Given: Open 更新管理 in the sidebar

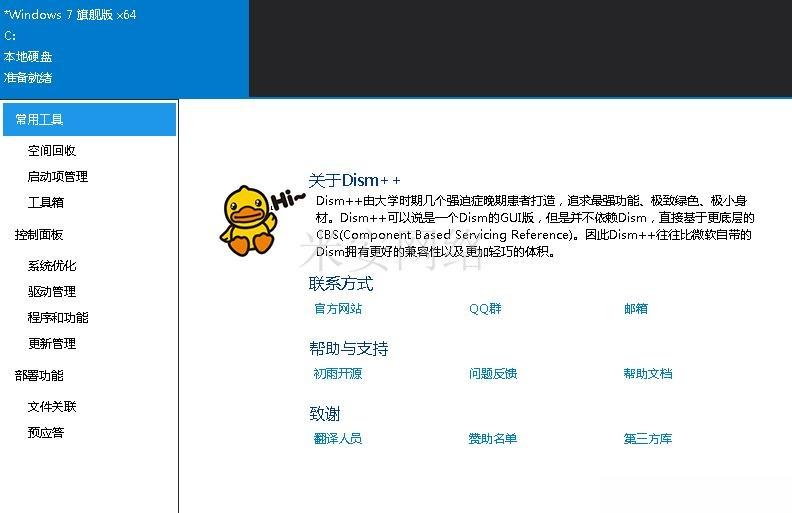Looking at the screenshot, I should click(52, 344).
